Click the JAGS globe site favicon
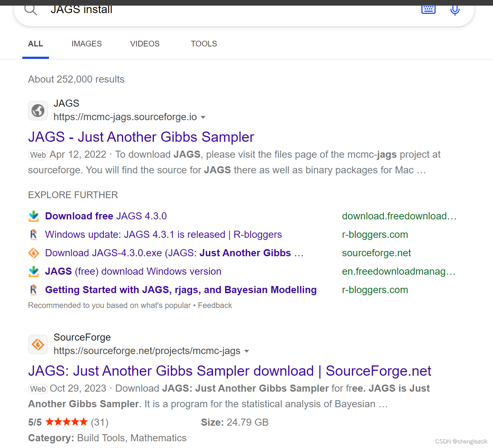The height and width of the screenshot is (448, 493). click(x=38, y=110)
